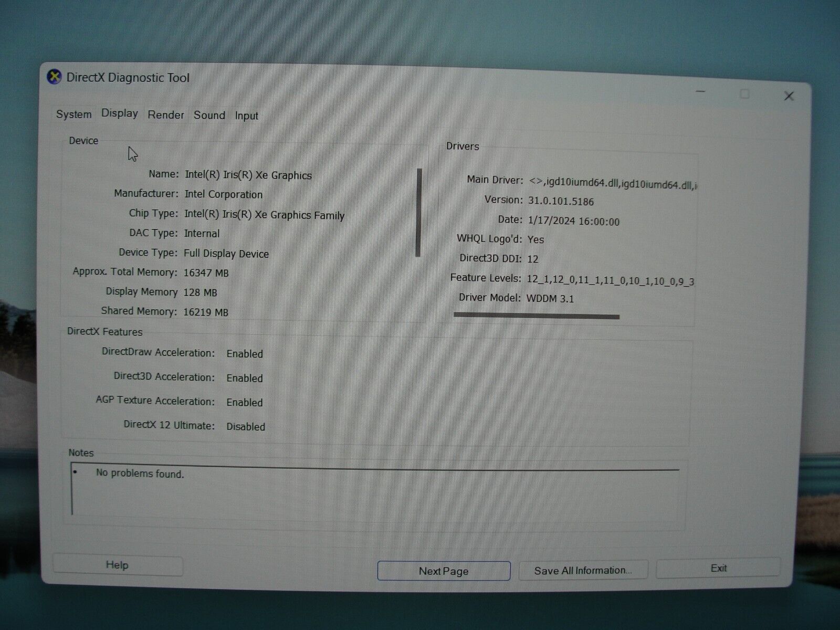This screenshot has width=840, height=630.
Task: Open the Input tab
Action: pyautogui.click(x=247, y=116)
